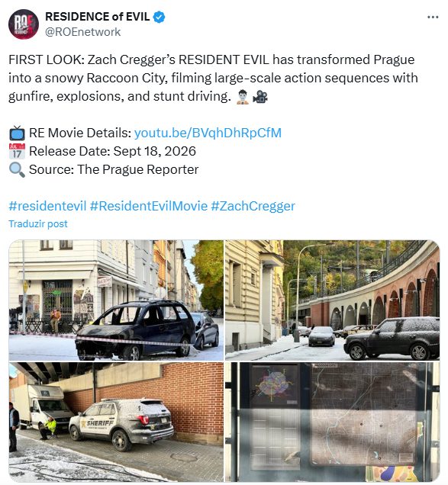Image resolution: width=448 pixels, height=485 pixels.
Task: Click the movie camera emoji
Action: tap(259, 97)
